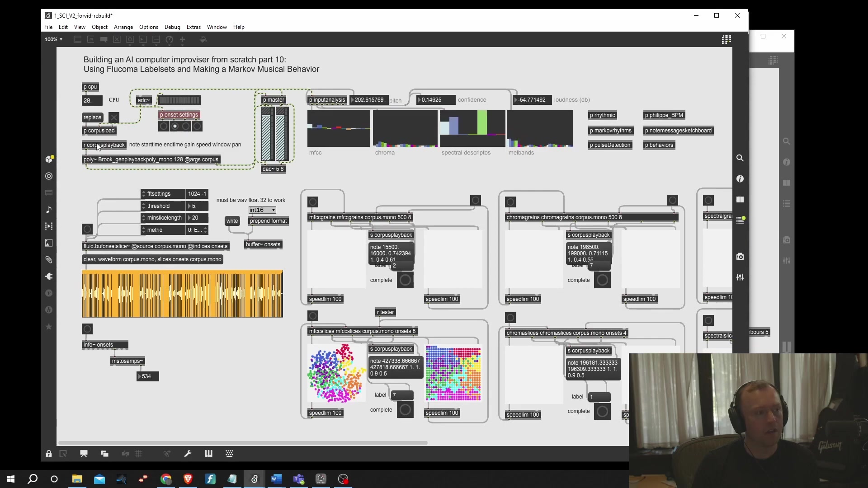Click the pitch number box triangle 202.615769

click(353, 100)
